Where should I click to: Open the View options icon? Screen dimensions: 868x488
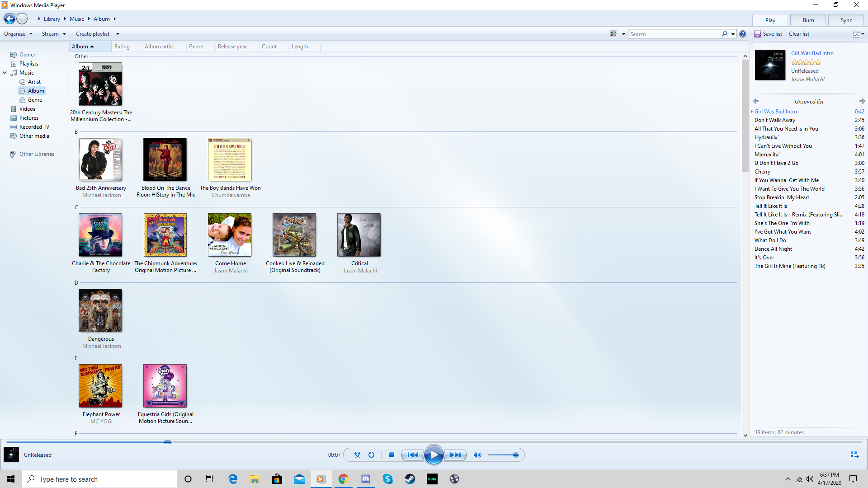[x=613, y=34]
